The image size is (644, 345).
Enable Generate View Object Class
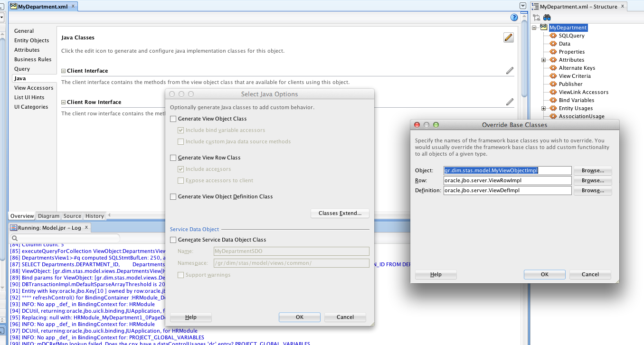click(173, 119)
